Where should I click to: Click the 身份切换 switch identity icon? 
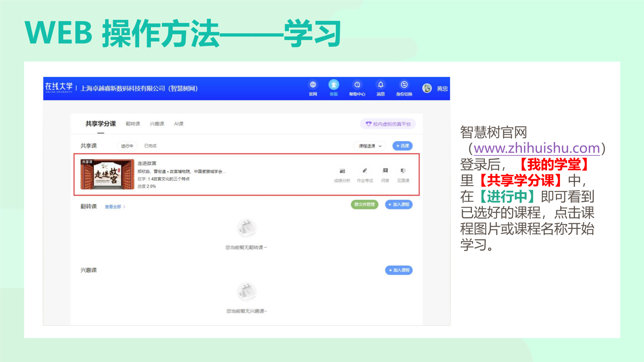click(404, 85)
